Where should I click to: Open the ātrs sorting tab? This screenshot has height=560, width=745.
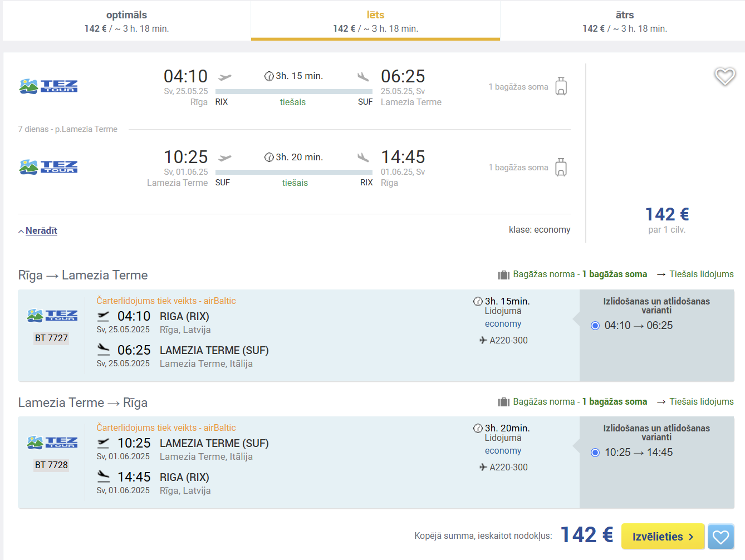click(624, 21)
